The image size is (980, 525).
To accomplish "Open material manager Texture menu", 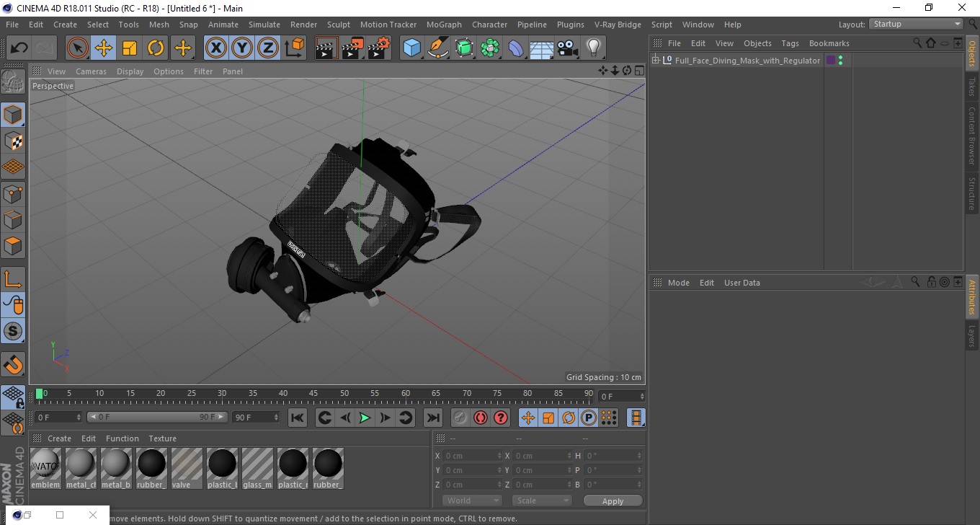I will tap(163, 438).
